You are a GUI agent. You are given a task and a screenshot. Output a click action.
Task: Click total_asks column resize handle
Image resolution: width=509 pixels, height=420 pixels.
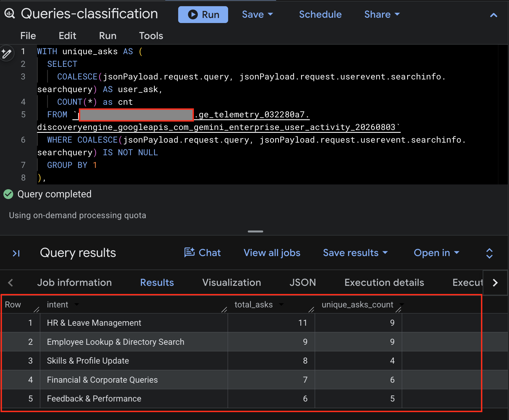coord(311,310)
